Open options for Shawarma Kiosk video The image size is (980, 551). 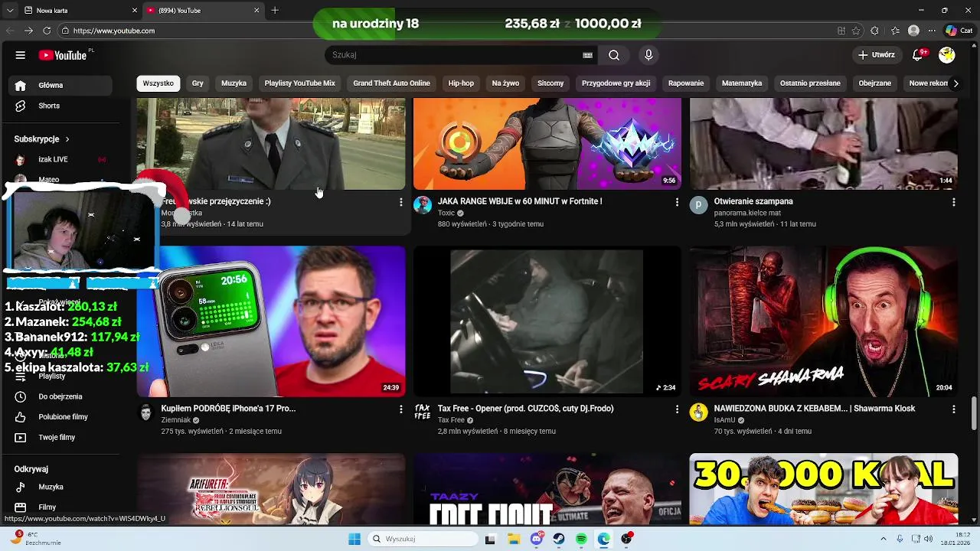point(953,409)
